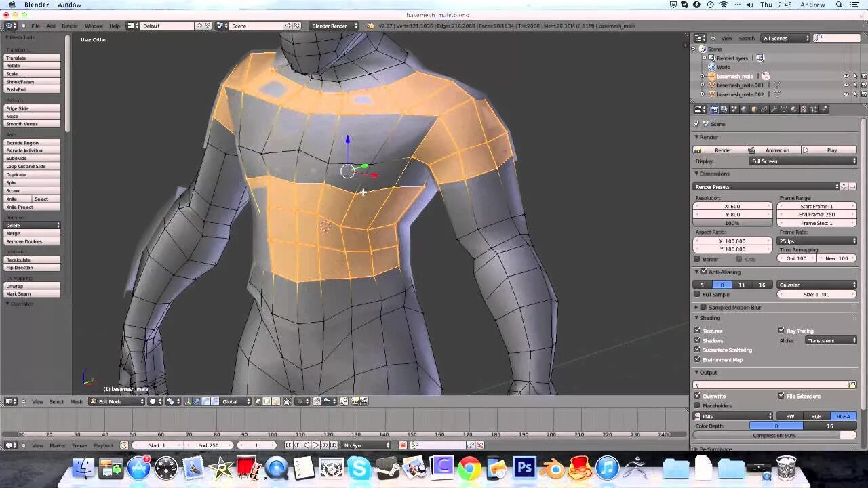Open the World properties tab icon
Image resolution: width=868 pixels, height=488 pixels.
coord(743,109)
